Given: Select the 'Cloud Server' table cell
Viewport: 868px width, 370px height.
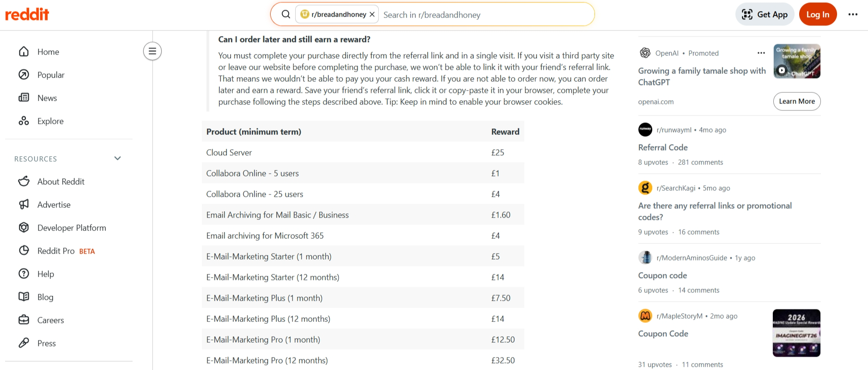Looking at the screenshot, I should coord(229,152).
